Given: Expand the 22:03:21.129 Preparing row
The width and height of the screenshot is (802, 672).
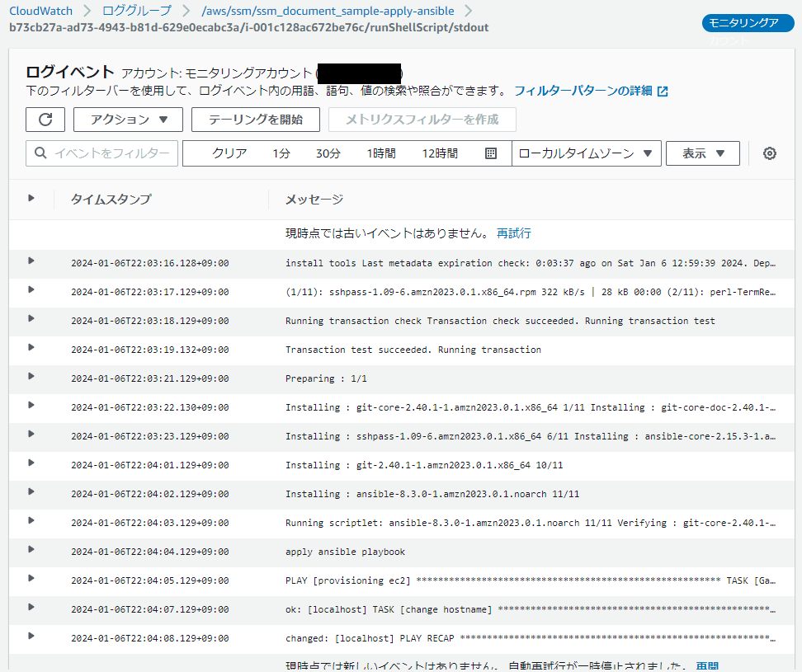Looking at the screenshot, I should [31, 377].
